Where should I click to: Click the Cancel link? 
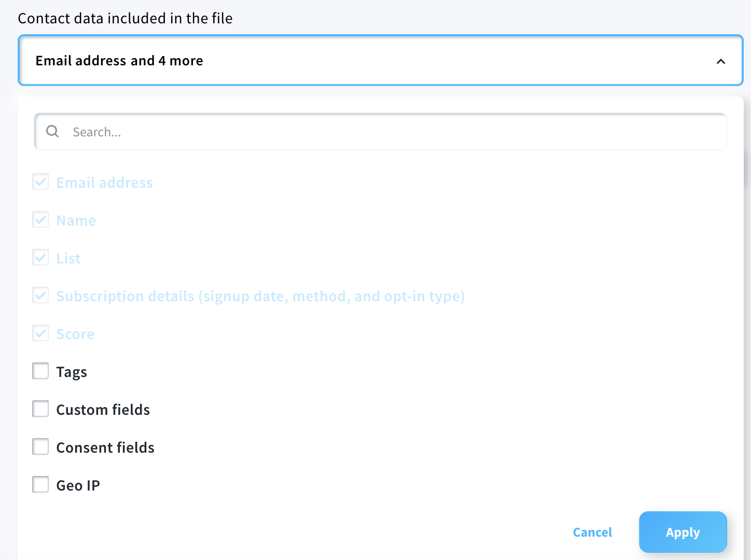click(x=592, y=533)
